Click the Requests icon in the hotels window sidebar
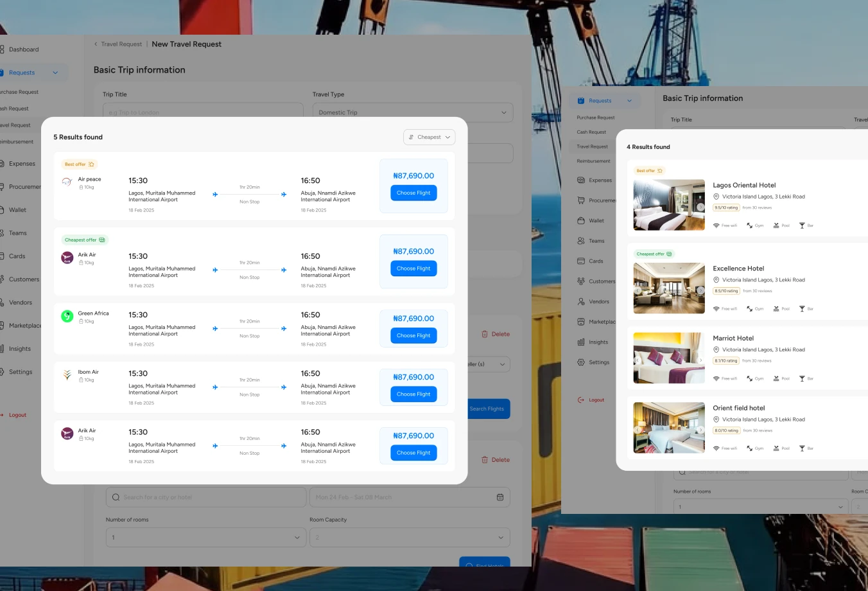868x591 pixels. coord(581,101)
